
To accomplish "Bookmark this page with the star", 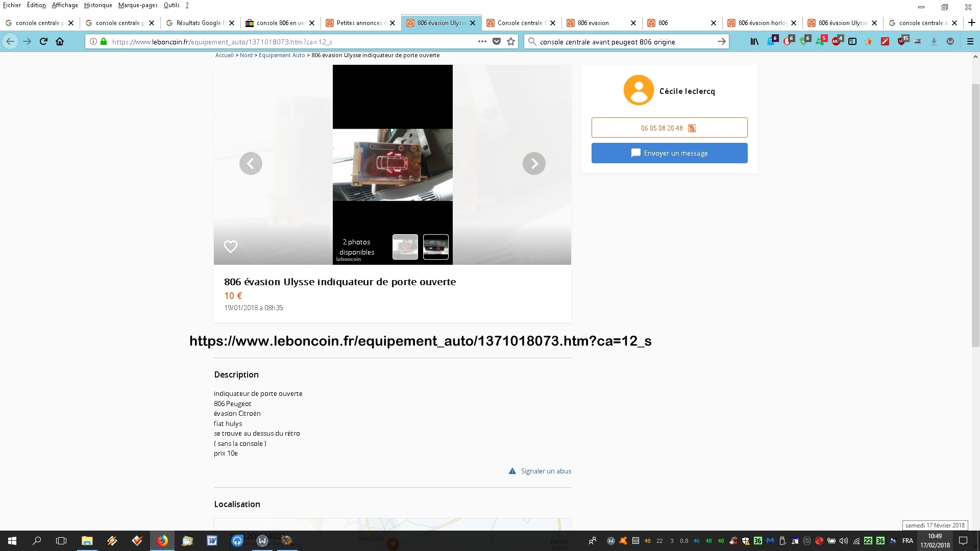I will [511, 42].
